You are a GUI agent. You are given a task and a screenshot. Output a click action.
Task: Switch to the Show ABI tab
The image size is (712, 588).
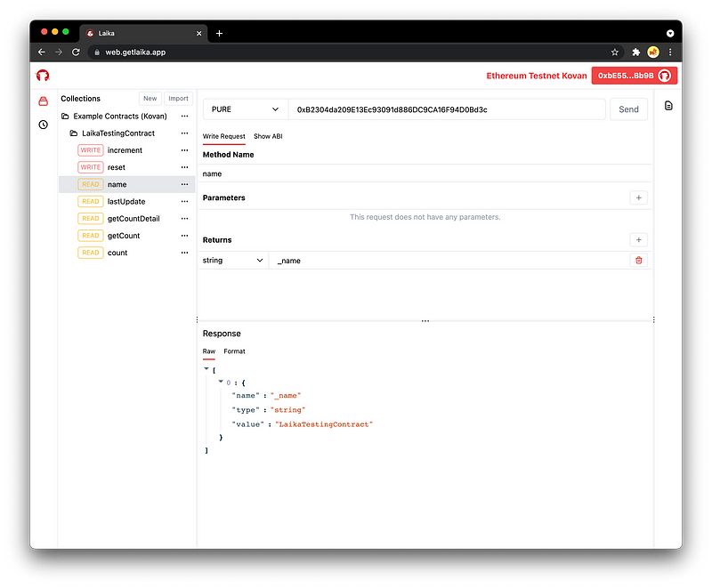coord(268,136)
